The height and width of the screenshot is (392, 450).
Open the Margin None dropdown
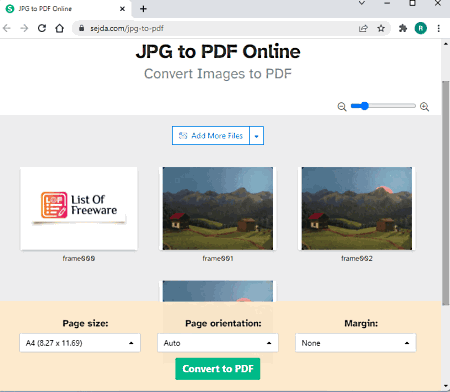coord(356,343)
